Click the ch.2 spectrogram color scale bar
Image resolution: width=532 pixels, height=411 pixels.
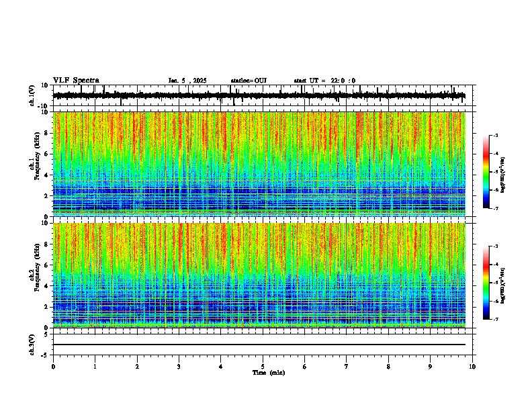[x=486, y=283]
